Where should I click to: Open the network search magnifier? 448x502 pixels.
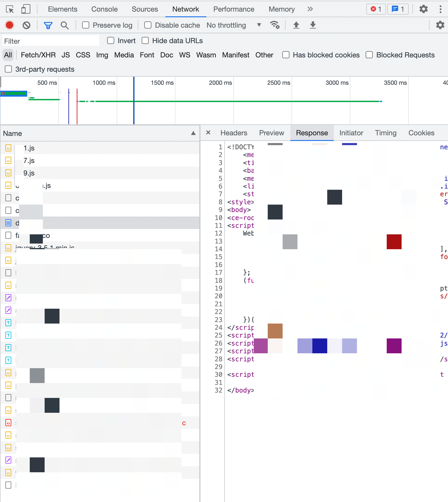click(65, 25)
